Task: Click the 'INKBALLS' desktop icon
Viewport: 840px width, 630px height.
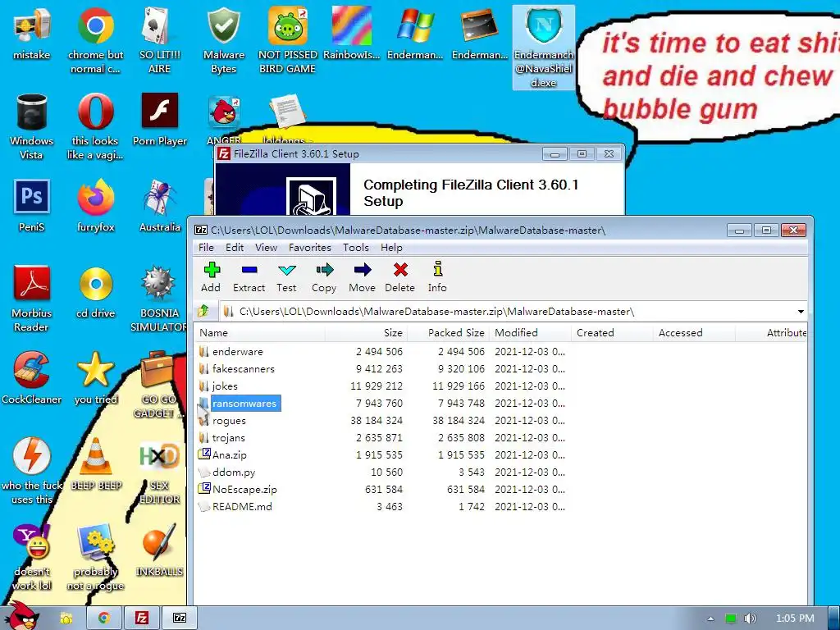Action: point(159,550)
